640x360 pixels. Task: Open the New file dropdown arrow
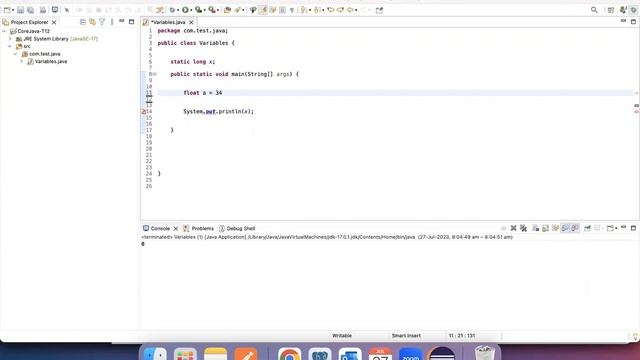pos(13,10)
